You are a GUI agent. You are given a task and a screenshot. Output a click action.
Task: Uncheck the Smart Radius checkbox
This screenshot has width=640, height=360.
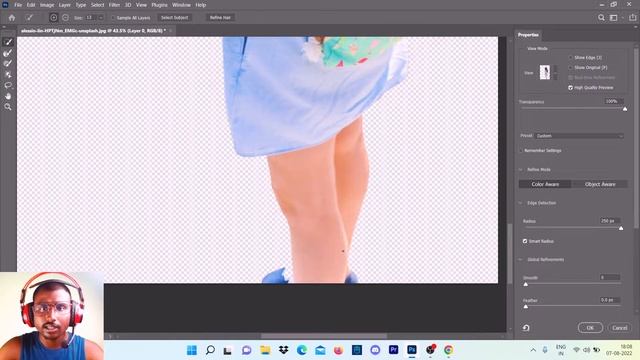(x=525, y=241)
